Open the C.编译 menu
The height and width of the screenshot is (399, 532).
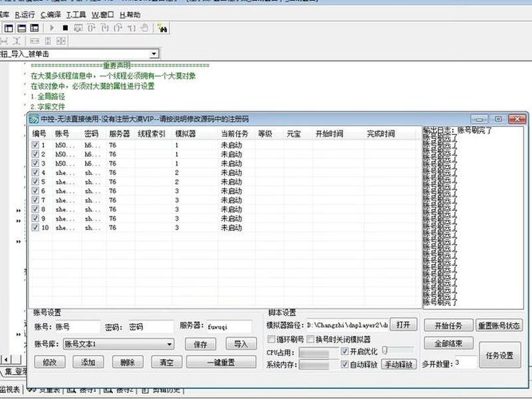pos(51,15)
